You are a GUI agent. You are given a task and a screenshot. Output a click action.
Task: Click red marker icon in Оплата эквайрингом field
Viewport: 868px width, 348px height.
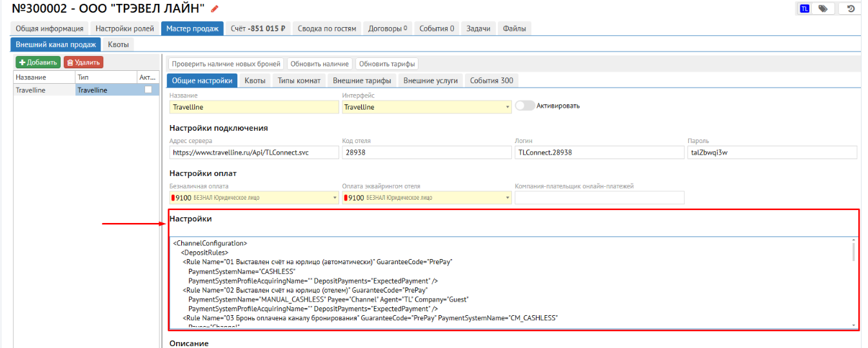[x=346, y=198]
